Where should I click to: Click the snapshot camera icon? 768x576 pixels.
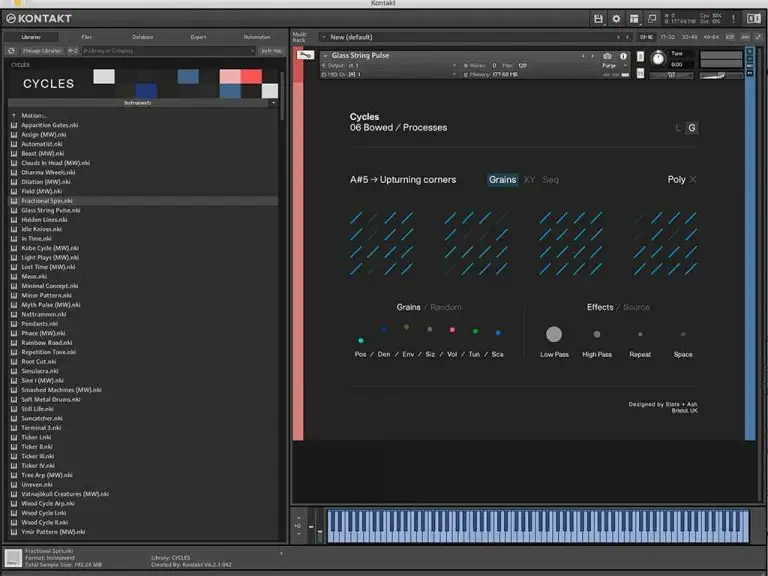[607, 56]
